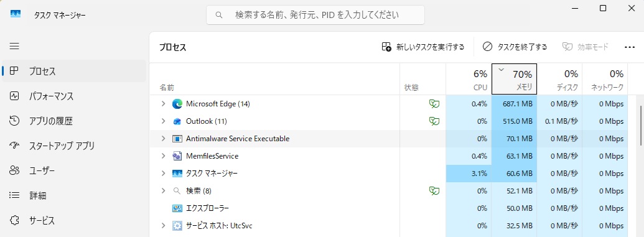This screenshot has height=237, width=644.
Task: Open the three-dot more options menu
Action: 630,47
